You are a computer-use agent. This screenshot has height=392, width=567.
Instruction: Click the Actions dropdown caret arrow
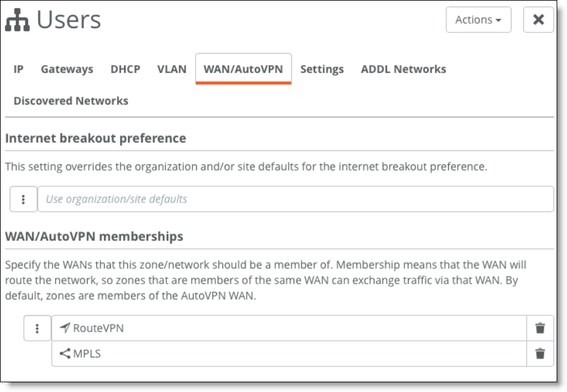coord(499,20)
